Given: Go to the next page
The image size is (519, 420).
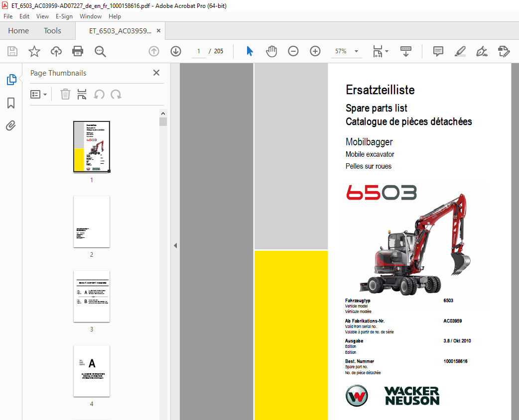Looking at the screenshot, I should 176,51.
